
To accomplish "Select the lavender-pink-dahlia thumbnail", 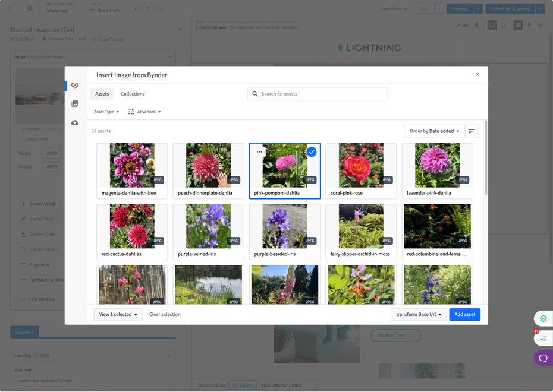I will click(x=437, y=170).
